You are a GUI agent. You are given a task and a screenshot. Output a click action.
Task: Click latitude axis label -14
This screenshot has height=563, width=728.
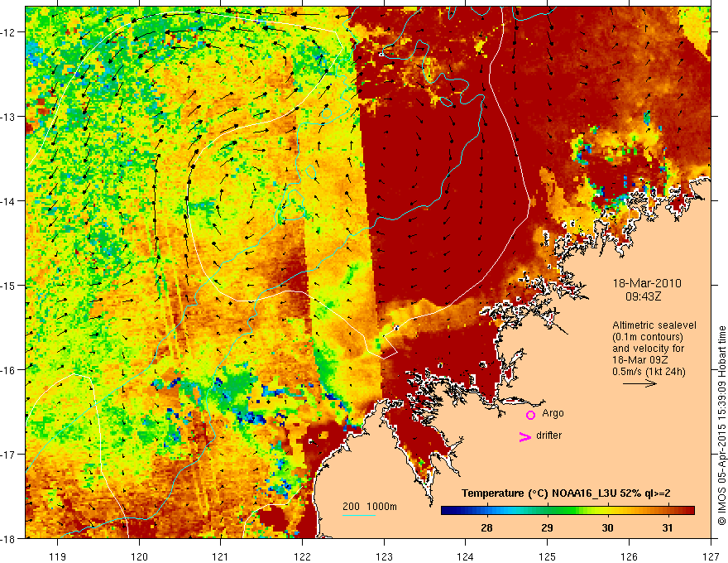(8, 201)
